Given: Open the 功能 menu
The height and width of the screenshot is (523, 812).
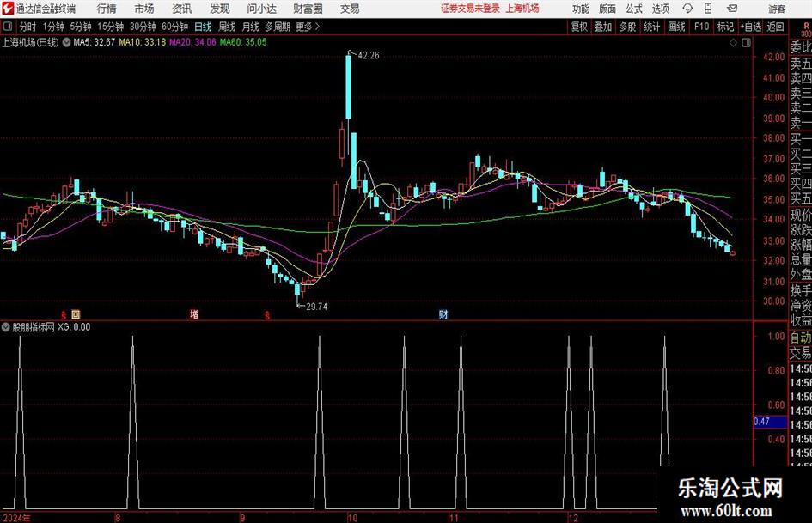Looking at the screenshot, I should pyautogui.click(x=581, y=9).
